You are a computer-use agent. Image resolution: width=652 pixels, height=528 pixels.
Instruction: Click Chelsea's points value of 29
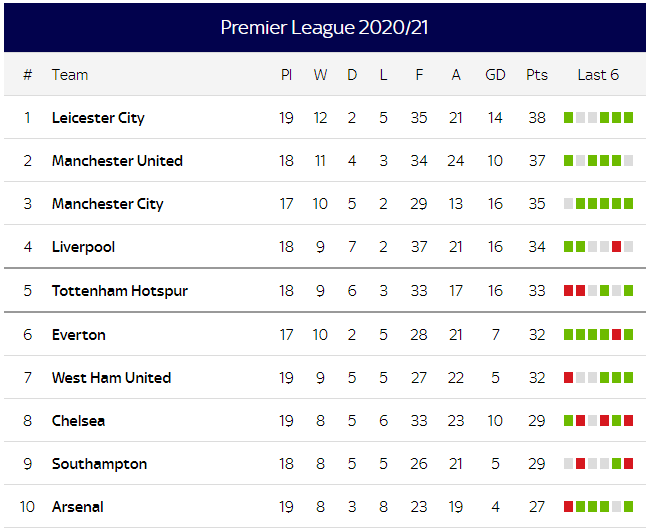pos(537,421)
